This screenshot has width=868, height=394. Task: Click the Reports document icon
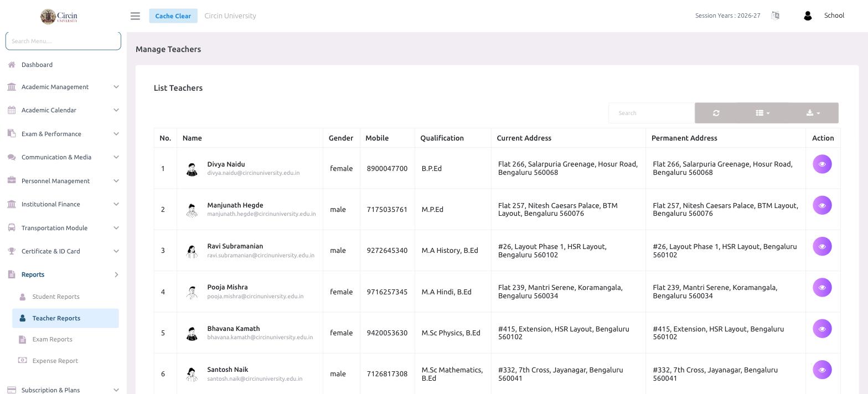[12, 274]
